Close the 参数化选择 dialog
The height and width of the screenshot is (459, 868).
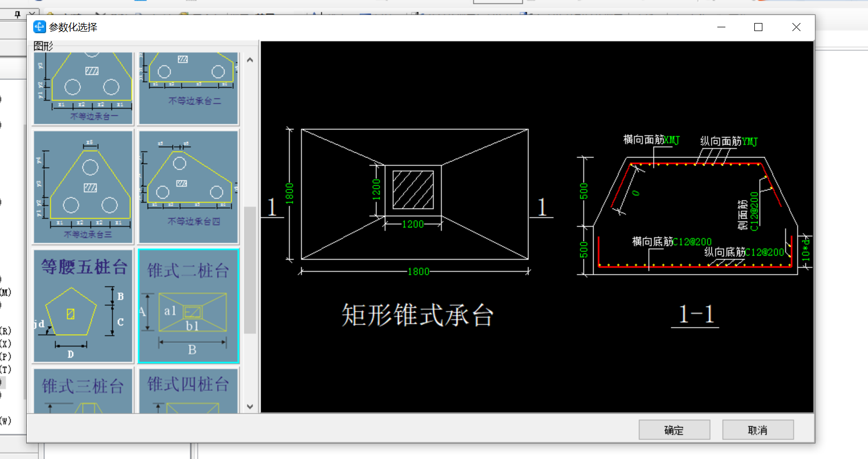(x=796, y=27)
